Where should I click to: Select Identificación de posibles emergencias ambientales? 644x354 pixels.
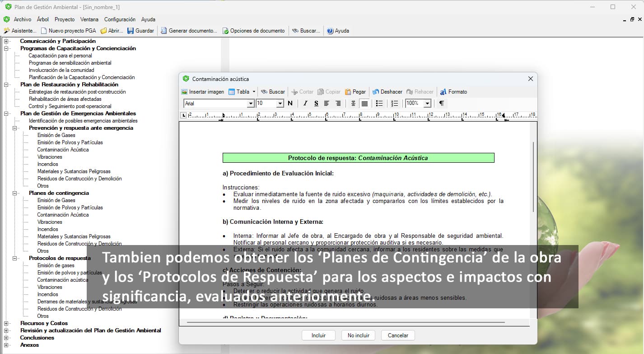(x=83, y=121)
